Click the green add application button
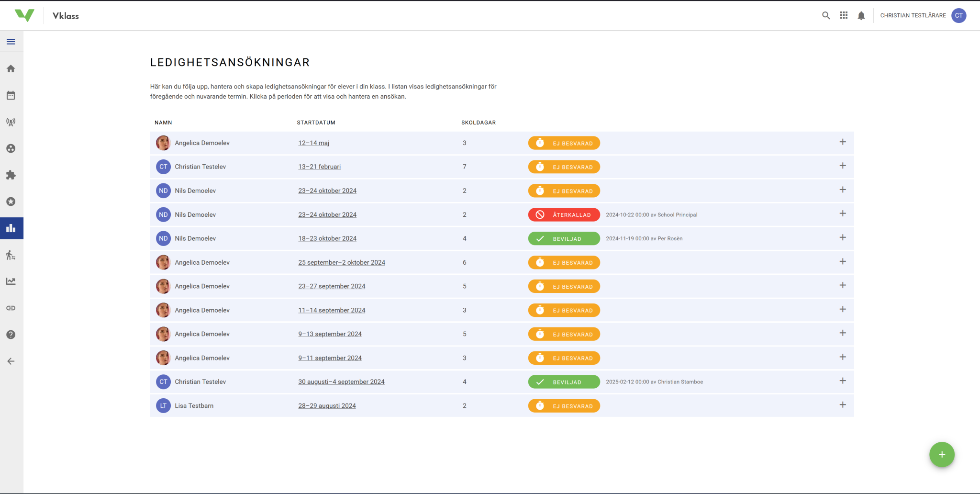The height and width of the screenshot is (494, 980). pos(942,454)
